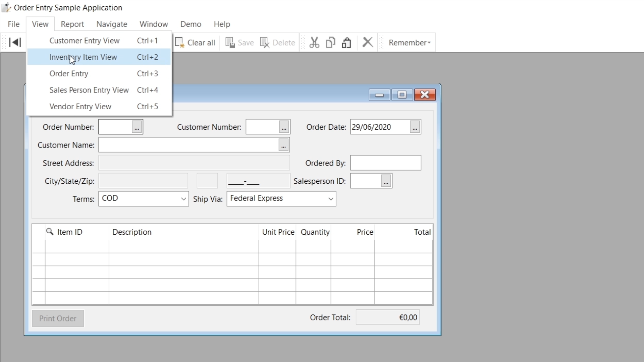Click the first record navigation icon

coord(15,43)
